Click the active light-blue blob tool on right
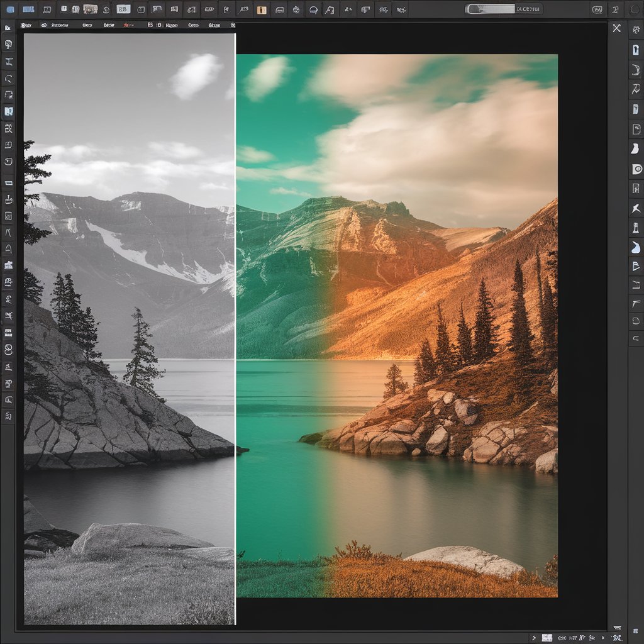 (636, 248)
